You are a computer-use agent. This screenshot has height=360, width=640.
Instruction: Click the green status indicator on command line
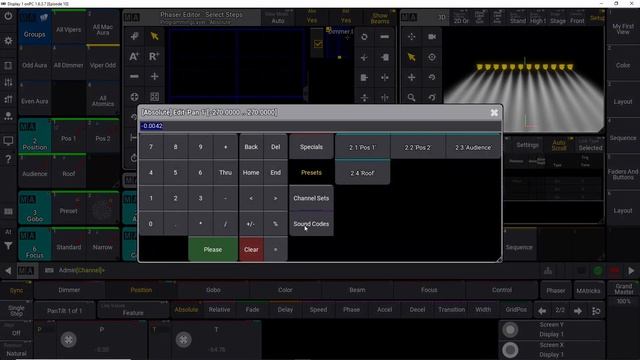pos(598,271)
